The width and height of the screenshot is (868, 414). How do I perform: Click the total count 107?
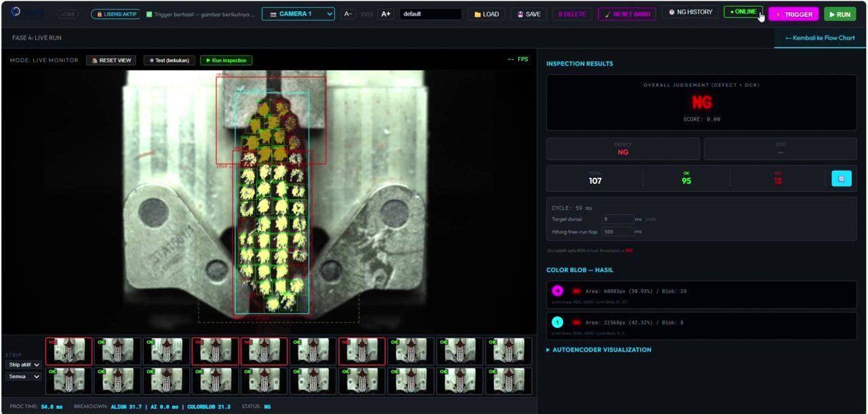(595, 181)
